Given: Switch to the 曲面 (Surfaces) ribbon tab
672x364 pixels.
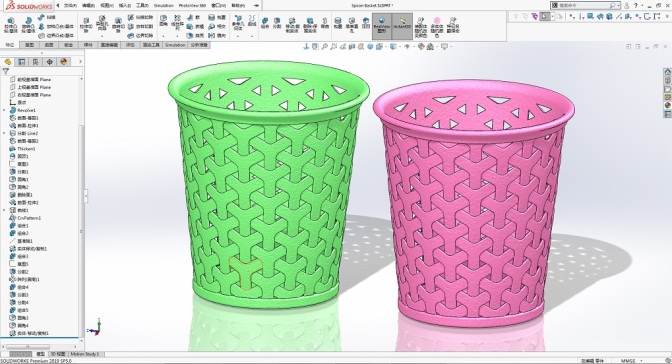Looking at the screenshot, I should click(49, 45).
